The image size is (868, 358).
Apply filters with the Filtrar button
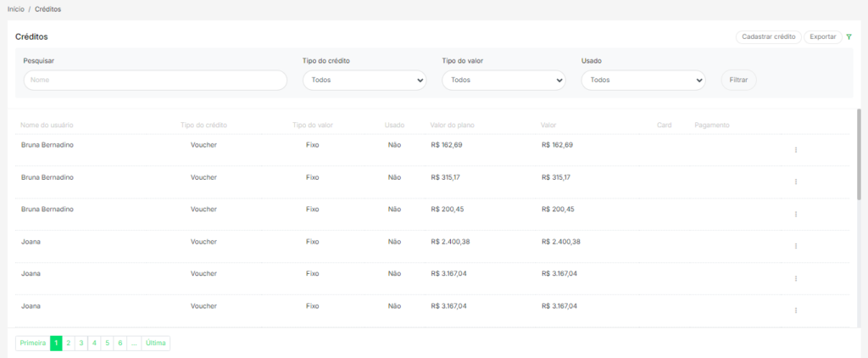pyautogui.click(x=738, y=80)
